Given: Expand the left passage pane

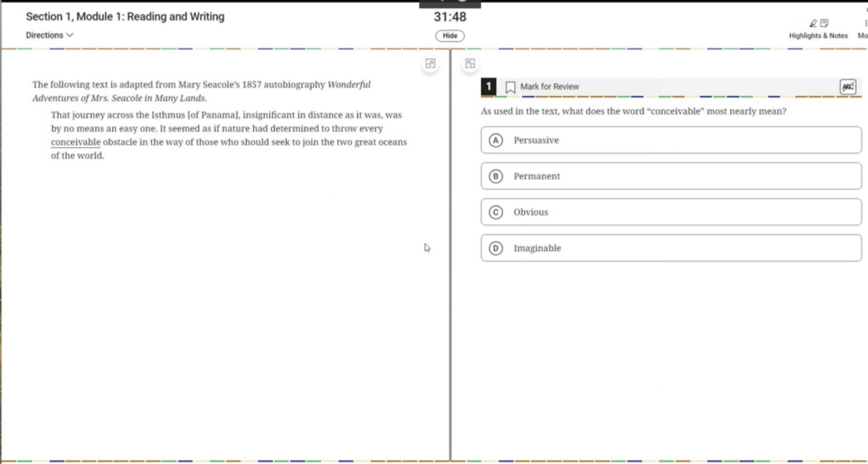Looking at the screenshot, I should pyautogui.click(x=430, y=64).
